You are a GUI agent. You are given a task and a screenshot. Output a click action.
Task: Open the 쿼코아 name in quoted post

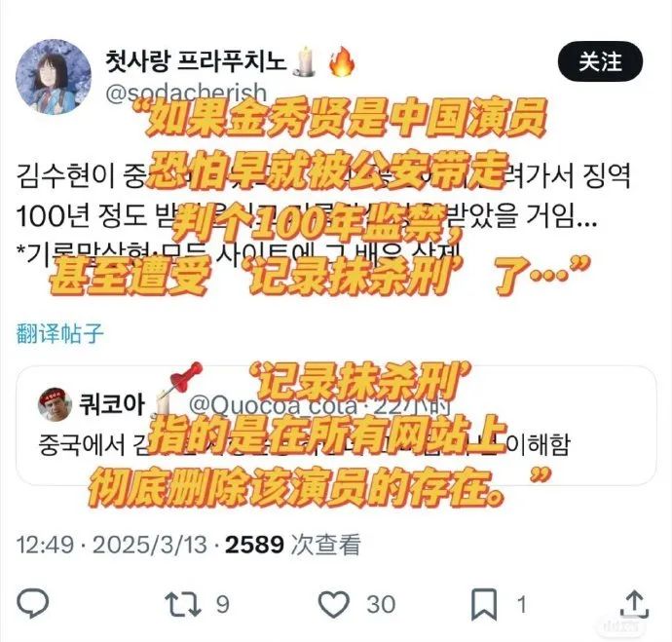(x=111, y=404)
